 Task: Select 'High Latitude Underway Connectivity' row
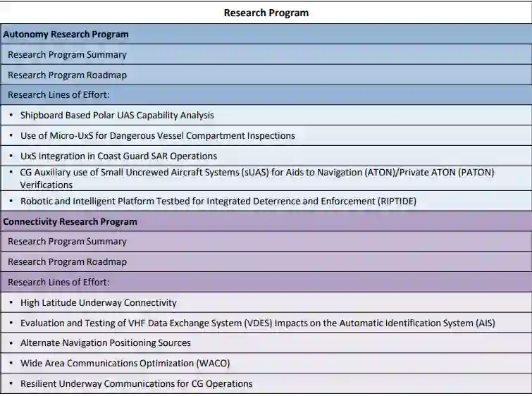coord(266,302)
